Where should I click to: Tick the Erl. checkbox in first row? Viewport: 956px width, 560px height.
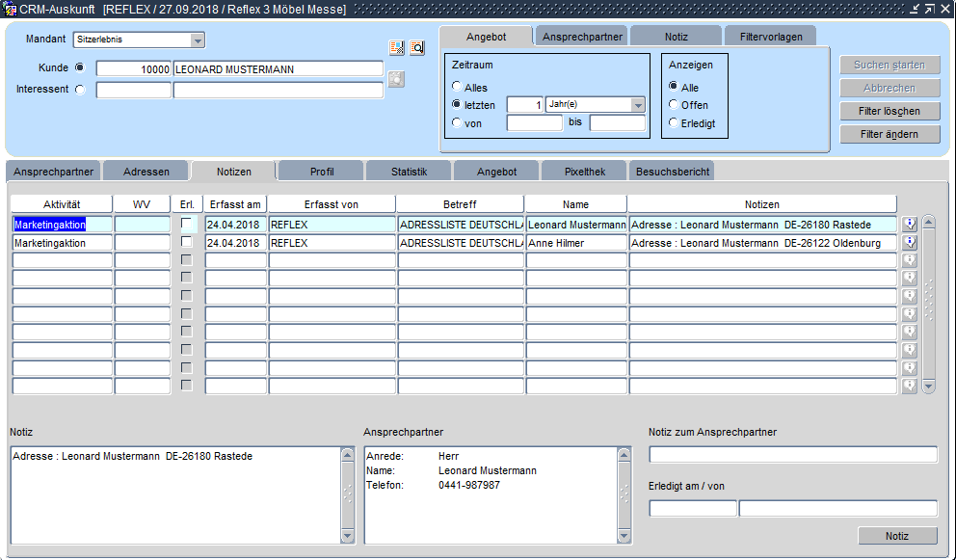187,224
